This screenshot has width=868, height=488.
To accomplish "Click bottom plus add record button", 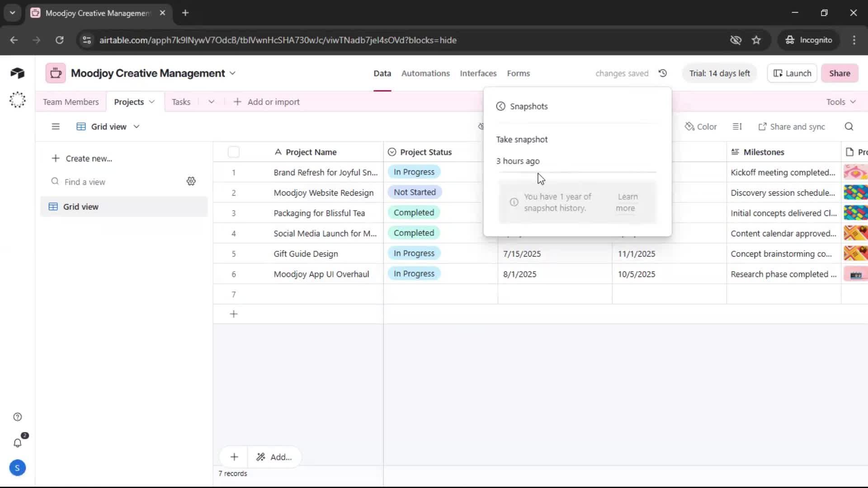I will tap(234, 457).
